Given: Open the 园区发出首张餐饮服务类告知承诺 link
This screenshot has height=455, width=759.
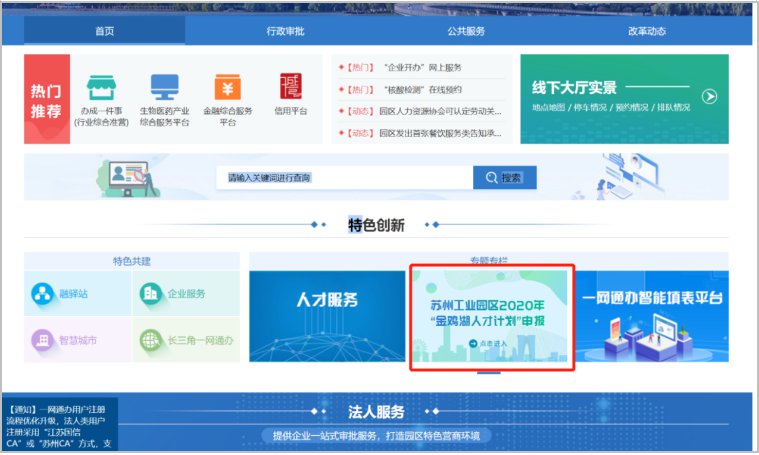Looking at the screenshot, I should coord(440,133).
